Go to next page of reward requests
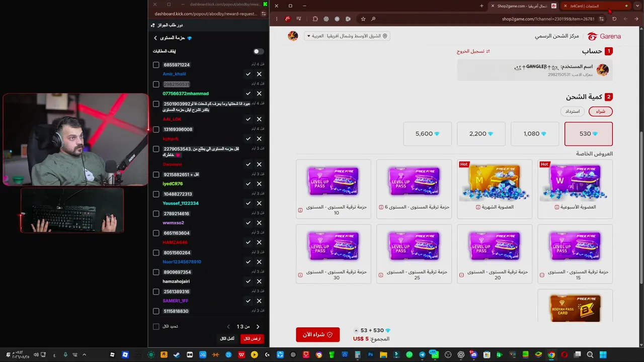This screenshot has width=644, height=362. [258, 327]
